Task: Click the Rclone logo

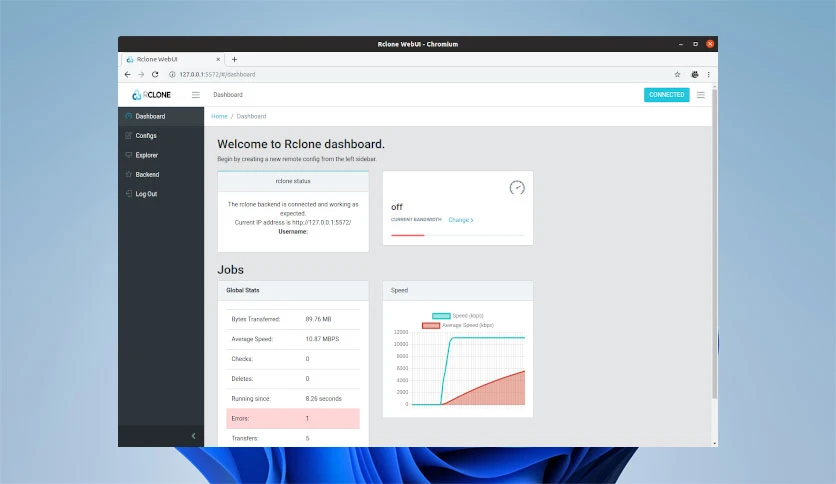Action: (151, 95)
